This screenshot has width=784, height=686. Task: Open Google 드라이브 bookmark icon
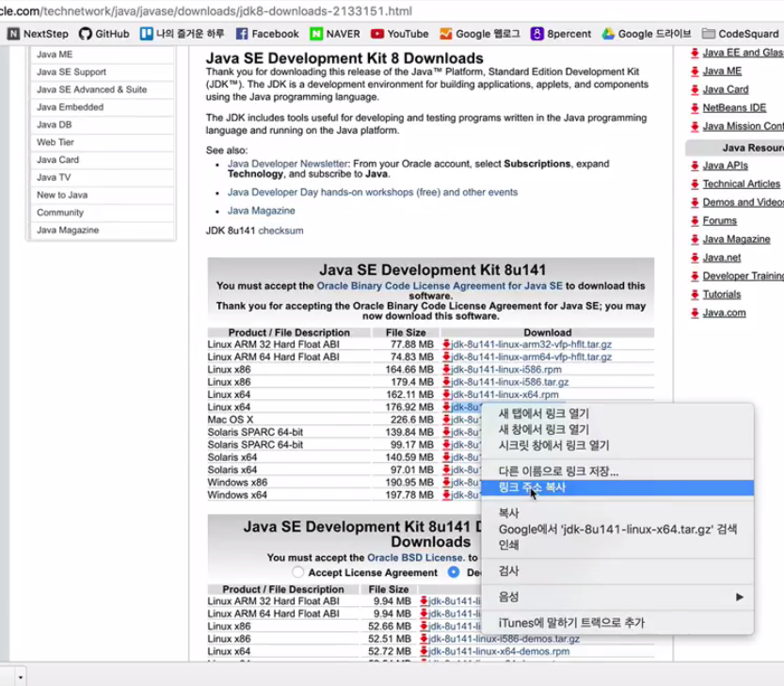click(608, 34)
